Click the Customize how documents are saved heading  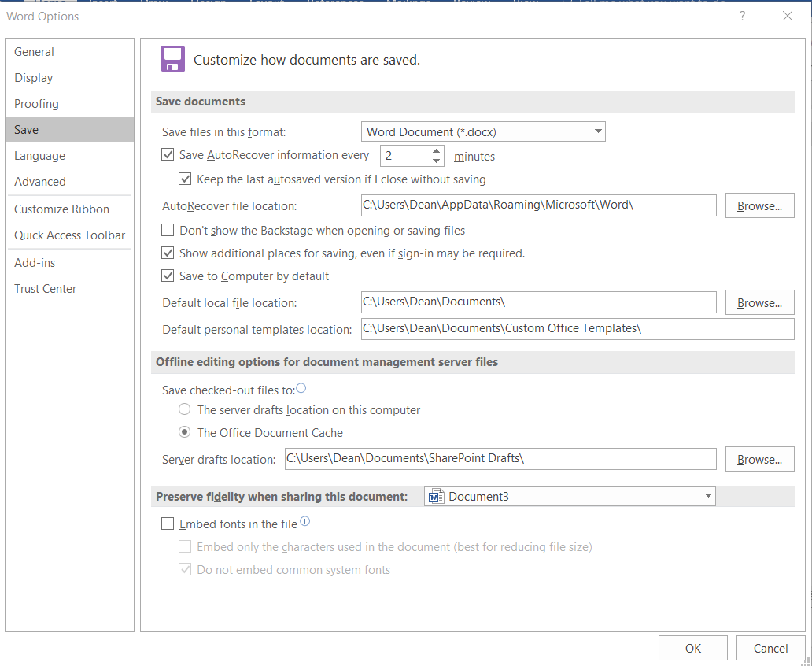[307, 60]
